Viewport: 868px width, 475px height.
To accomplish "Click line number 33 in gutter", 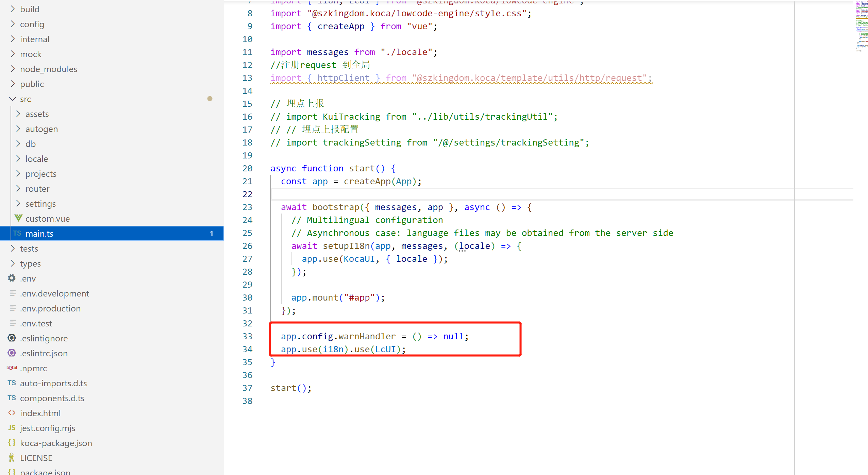I will point(247,336).
